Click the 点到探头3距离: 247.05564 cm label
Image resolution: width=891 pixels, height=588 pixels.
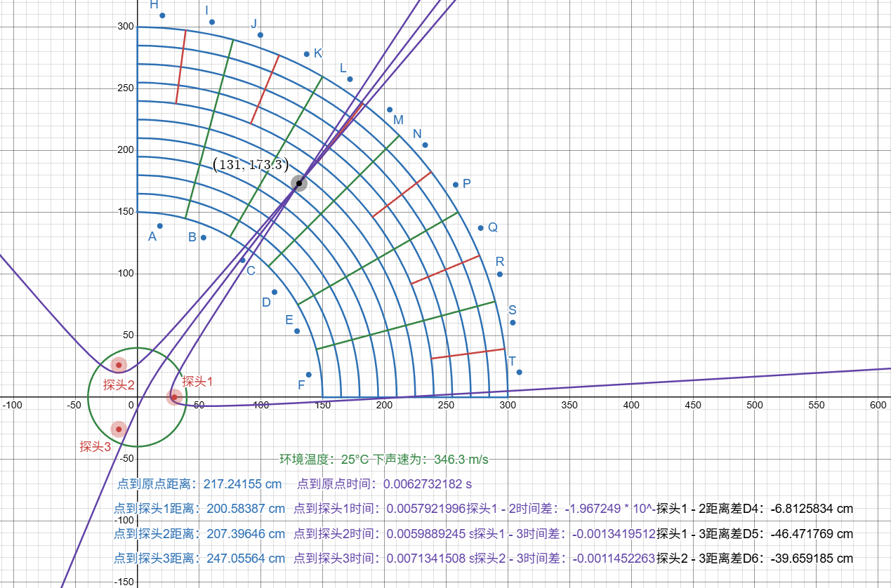tap(199, 559)
